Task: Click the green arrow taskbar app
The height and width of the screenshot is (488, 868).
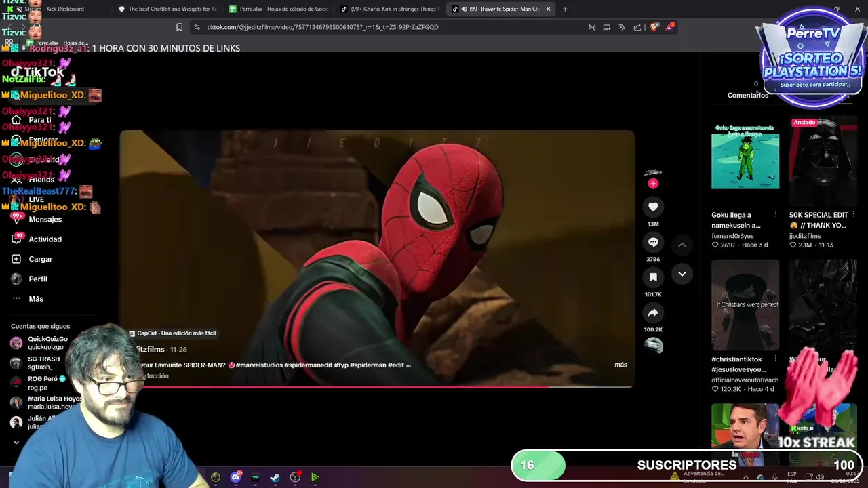Action: pyautogui.click(x=315, y=477)
